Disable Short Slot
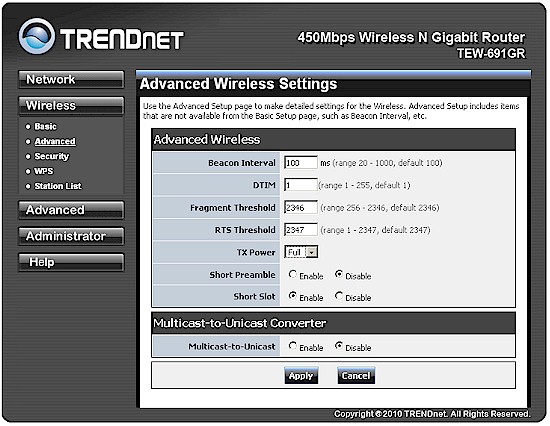Viewport: 550px width, 426px height. tap(339, 296)
